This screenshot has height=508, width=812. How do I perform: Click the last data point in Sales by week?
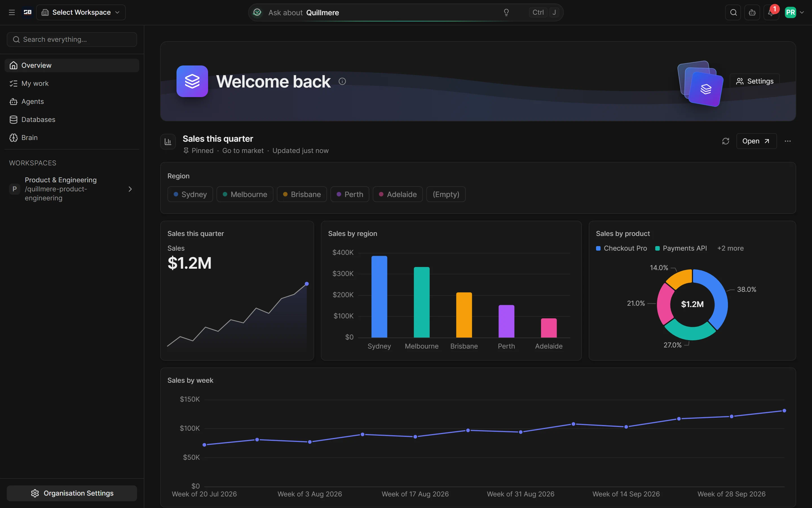click(x=784, y=411)
